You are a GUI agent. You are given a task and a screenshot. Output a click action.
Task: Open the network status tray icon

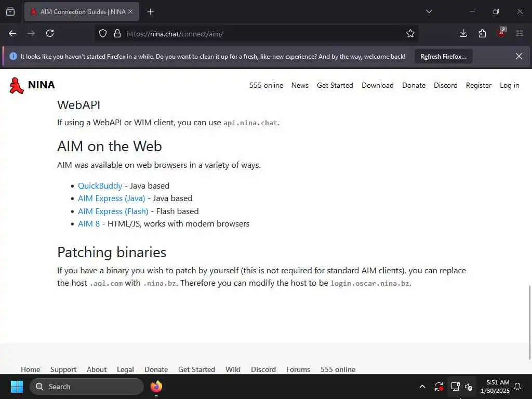pos(455,387)
